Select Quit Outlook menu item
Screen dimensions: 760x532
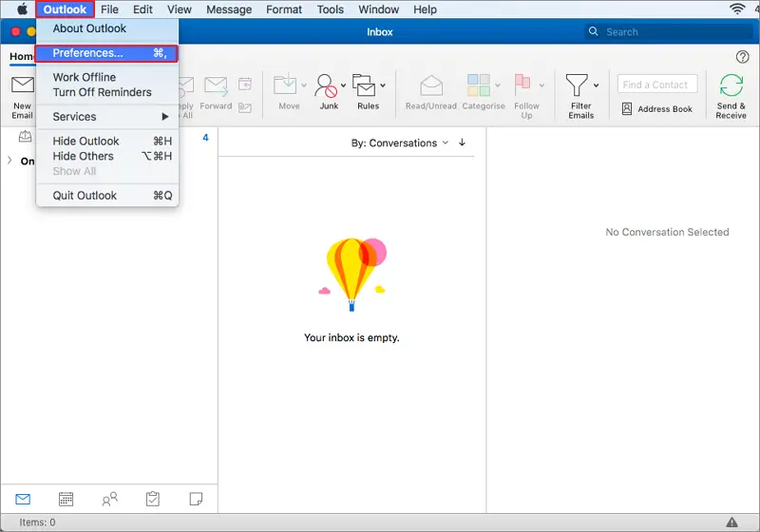point(107,196)
